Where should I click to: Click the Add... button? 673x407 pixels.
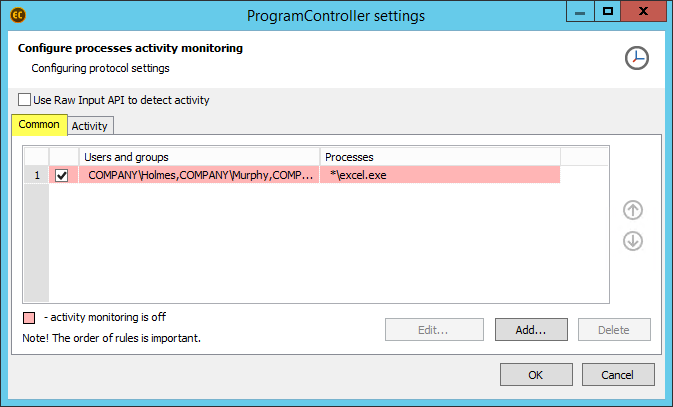[x=531, y=330]
